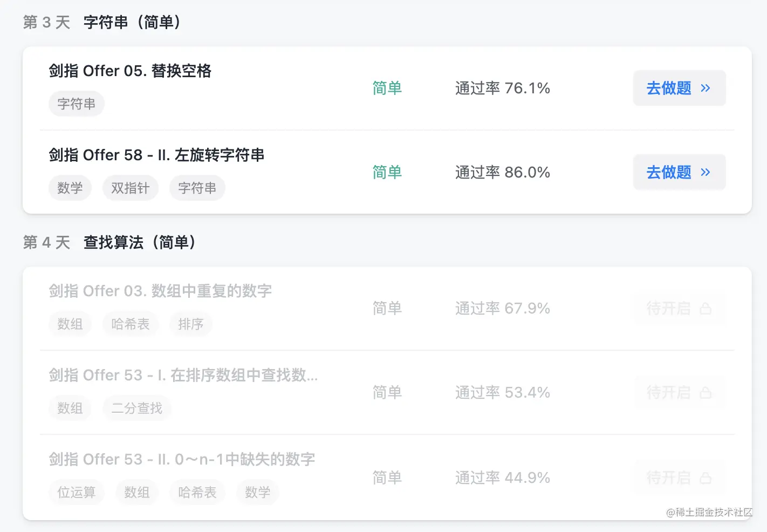The height and width of the screenshot is (532, 767).
Task: Open problem 剑指 Offer 03. 数组中重复的数字
Action: click(160, 291)
